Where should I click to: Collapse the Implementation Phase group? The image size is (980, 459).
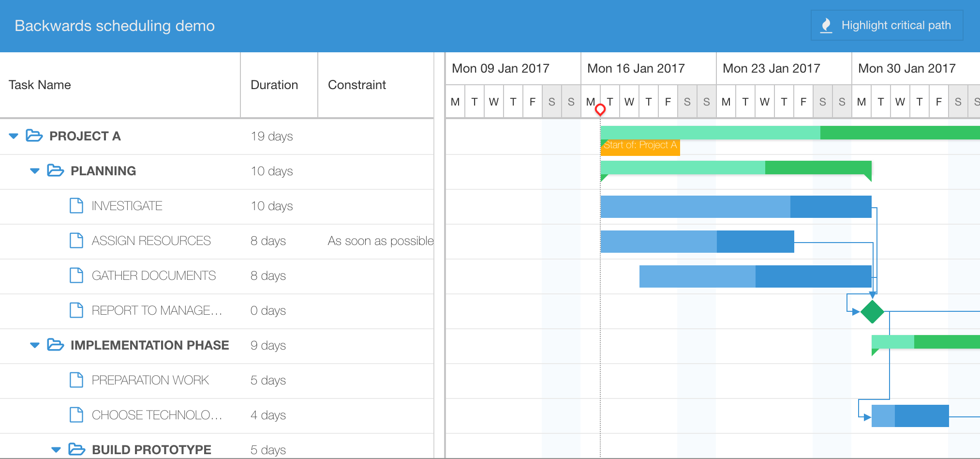point(34,345)
